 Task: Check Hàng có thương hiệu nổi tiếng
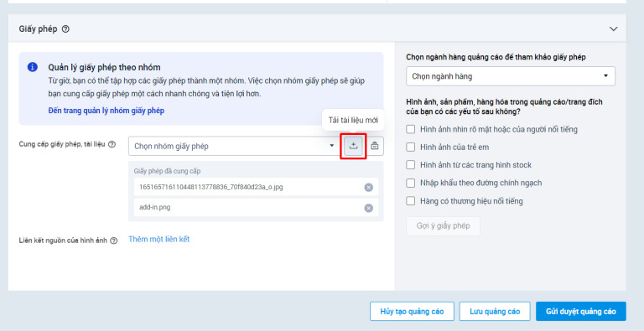[x=411, y=201]
